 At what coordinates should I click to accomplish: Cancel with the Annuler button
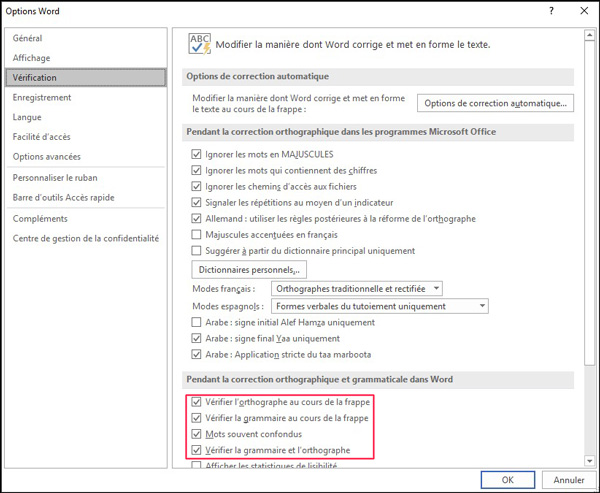click(x=569, y=480)
